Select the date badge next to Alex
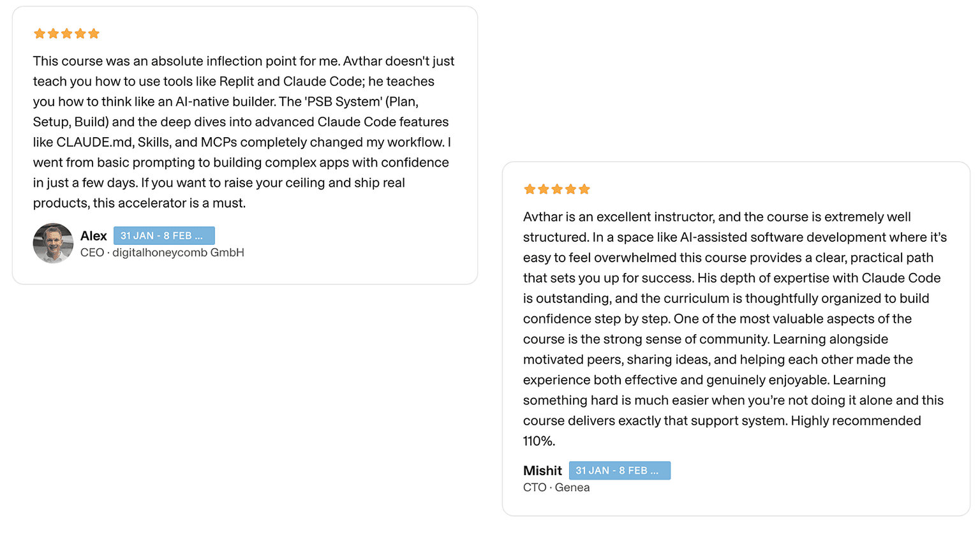 (164, 236)
